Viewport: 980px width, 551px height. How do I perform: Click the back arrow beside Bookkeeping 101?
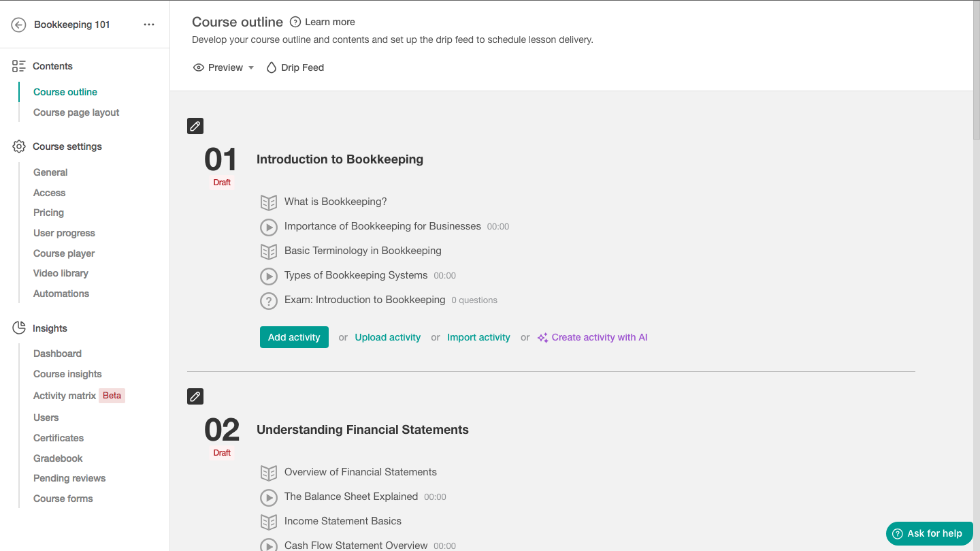pos(18,24)
